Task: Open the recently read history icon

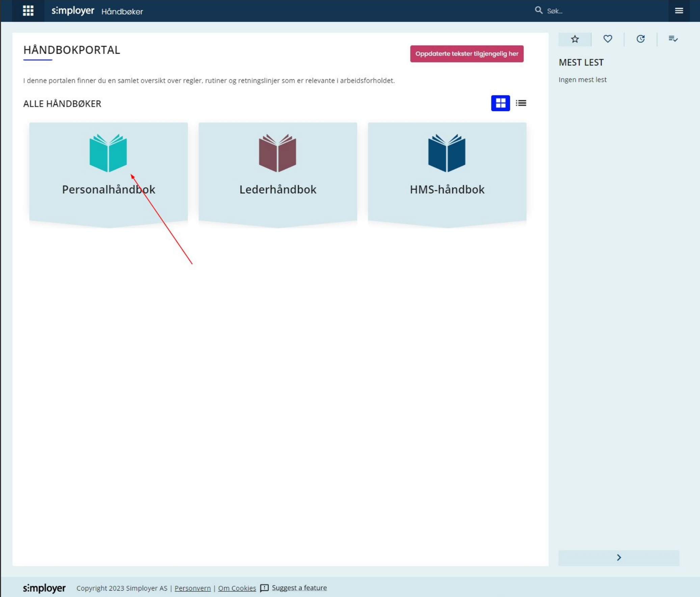Action: click(640, 39)
